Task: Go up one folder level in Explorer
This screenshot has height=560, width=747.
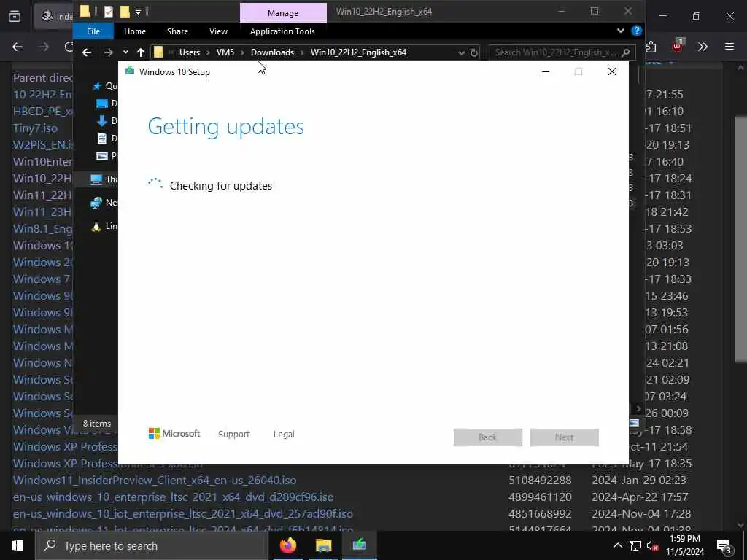Action: (141, 52)
